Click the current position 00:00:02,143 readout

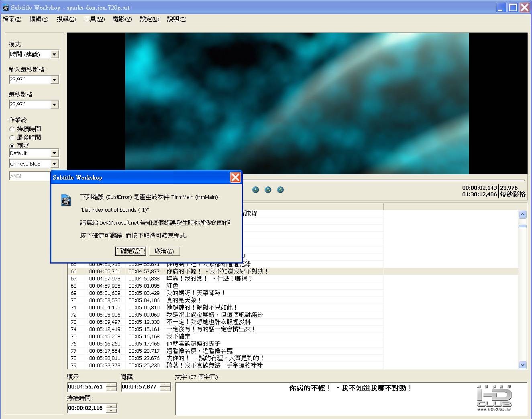[x=479, y=188]
